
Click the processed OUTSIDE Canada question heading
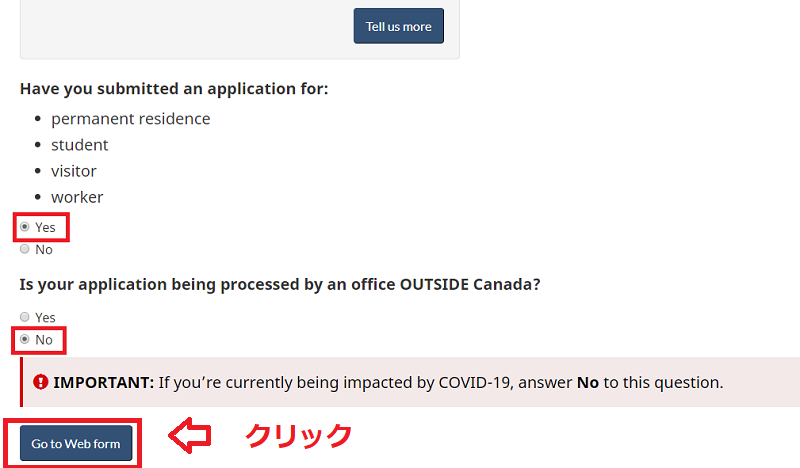click(280, 284)
